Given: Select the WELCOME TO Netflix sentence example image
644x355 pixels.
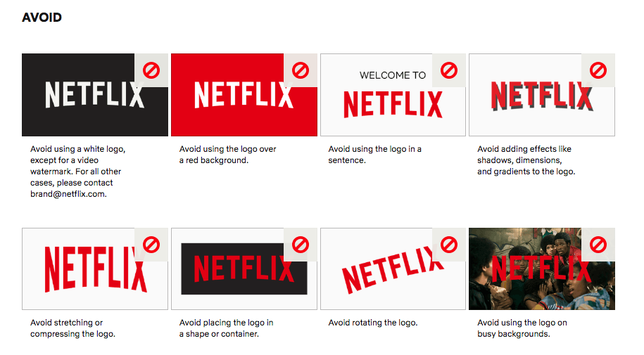Looking at the screenshot, I should point(393,95).
